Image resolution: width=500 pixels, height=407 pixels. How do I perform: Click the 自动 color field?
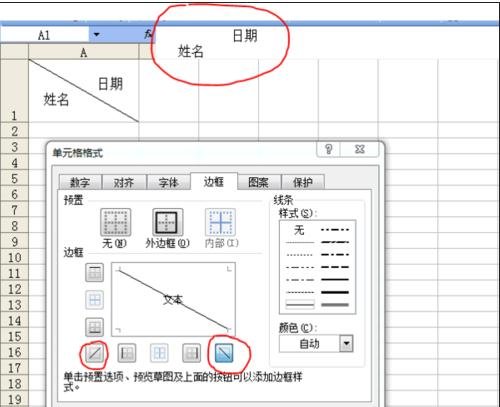point(309,343)
